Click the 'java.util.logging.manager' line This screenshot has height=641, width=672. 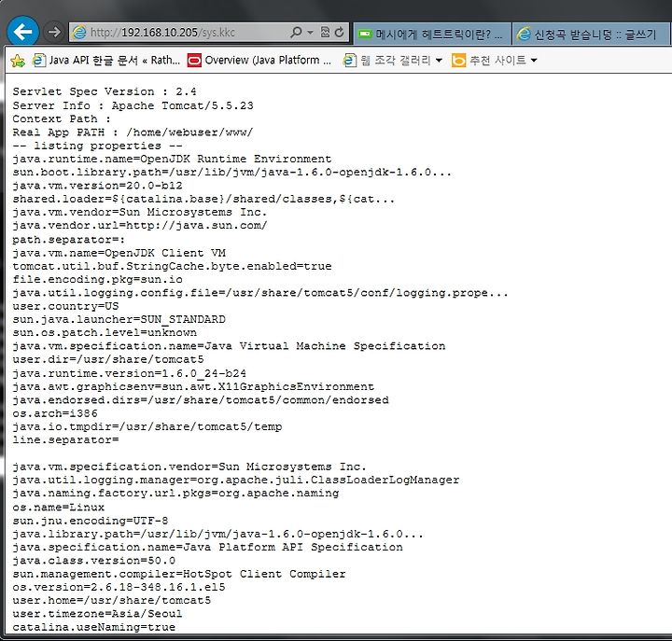tap(236, 480)
